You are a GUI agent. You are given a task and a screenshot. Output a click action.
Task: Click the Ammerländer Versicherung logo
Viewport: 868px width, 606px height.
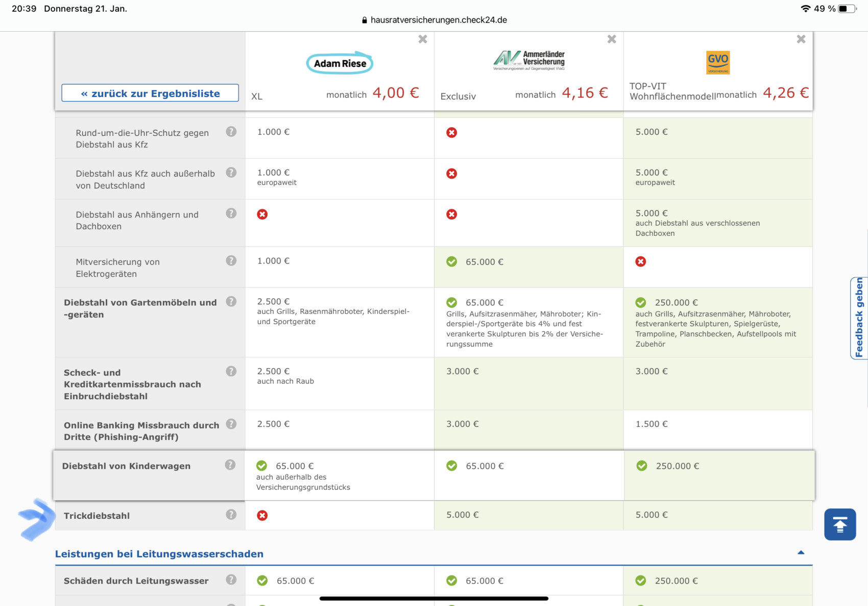pos(529,61)
